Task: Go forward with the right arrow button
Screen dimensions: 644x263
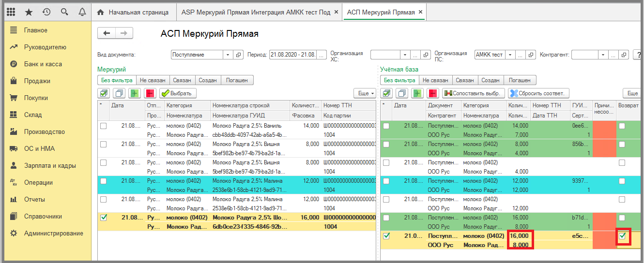Action: 124,33
